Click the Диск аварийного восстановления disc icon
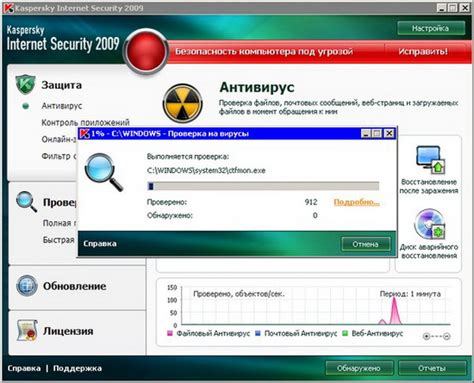The height and width of the screenshot is (383, 474). click(x=430, y=224)
